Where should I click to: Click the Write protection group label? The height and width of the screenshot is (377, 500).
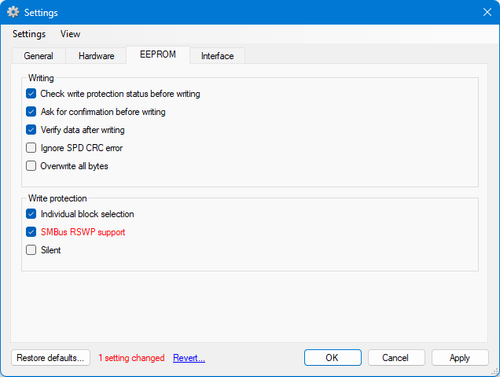point(58,198)
